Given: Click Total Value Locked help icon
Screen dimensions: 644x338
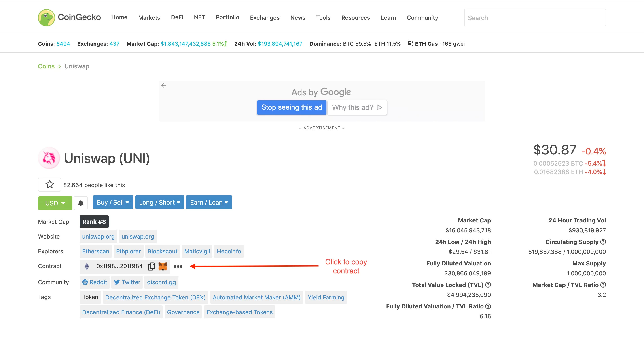Looking at the screenshot, I should (x=488, y=285).
